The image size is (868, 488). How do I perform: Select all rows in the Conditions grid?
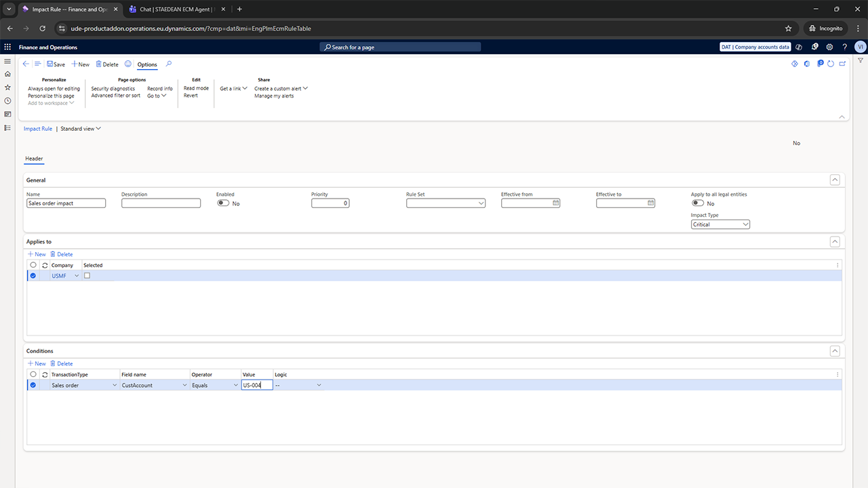33,374
